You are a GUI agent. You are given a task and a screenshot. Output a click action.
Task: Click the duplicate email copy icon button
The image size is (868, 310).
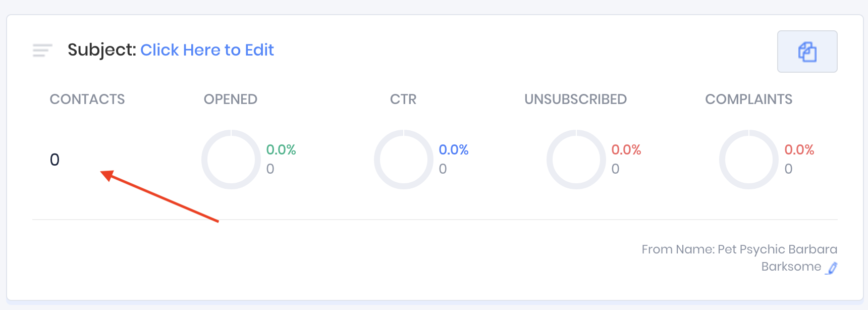click(x=807, y=51)
